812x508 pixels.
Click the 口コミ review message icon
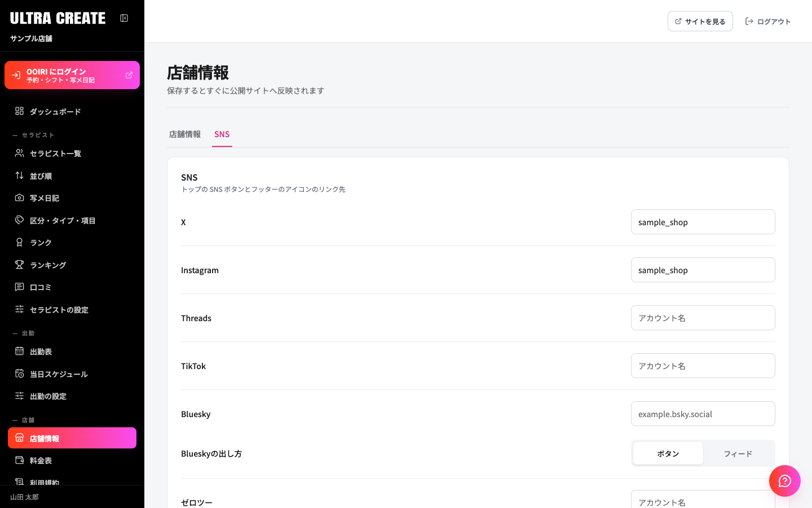[x=19, y=287]
